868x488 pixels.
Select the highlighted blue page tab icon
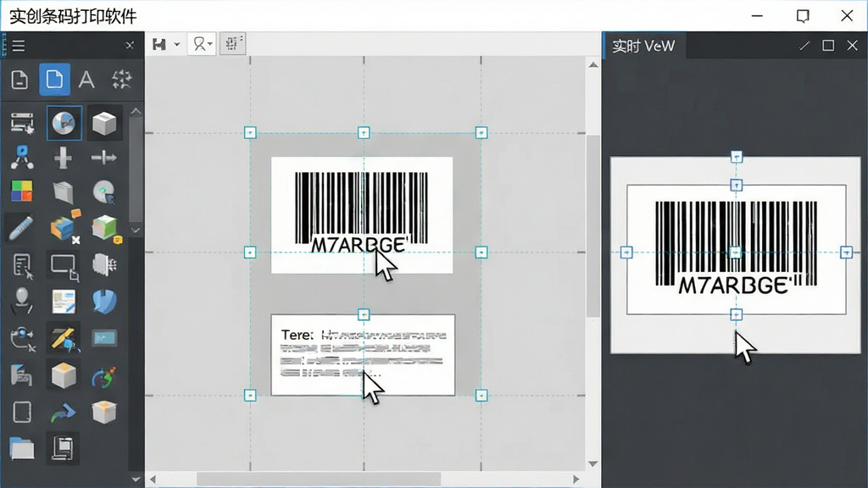click(x=54, y=79)
